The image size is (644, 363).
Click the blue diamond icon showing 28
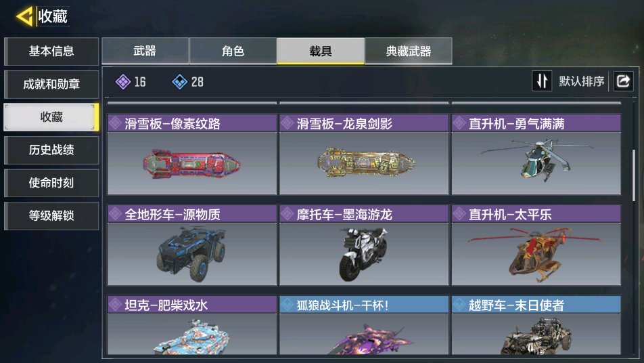[179, 82]
